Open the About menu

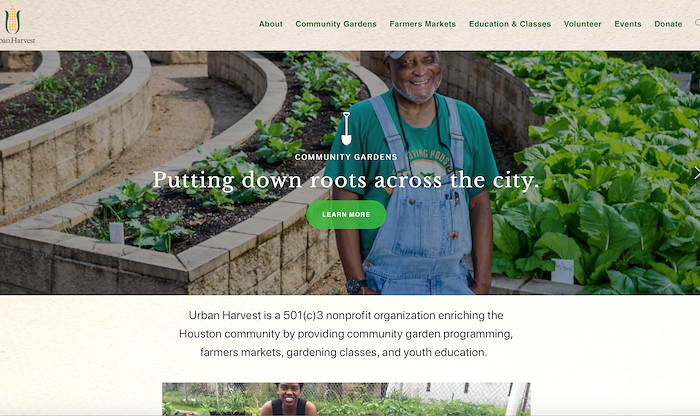271,24
